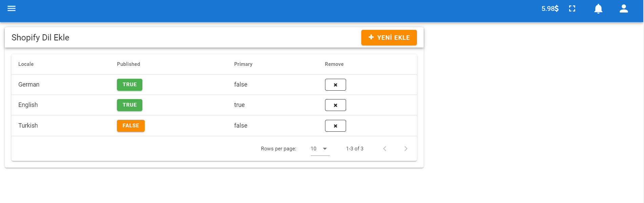Click English row primary value true
Viewport: 644px width, 203px height.
coord(239,105)
